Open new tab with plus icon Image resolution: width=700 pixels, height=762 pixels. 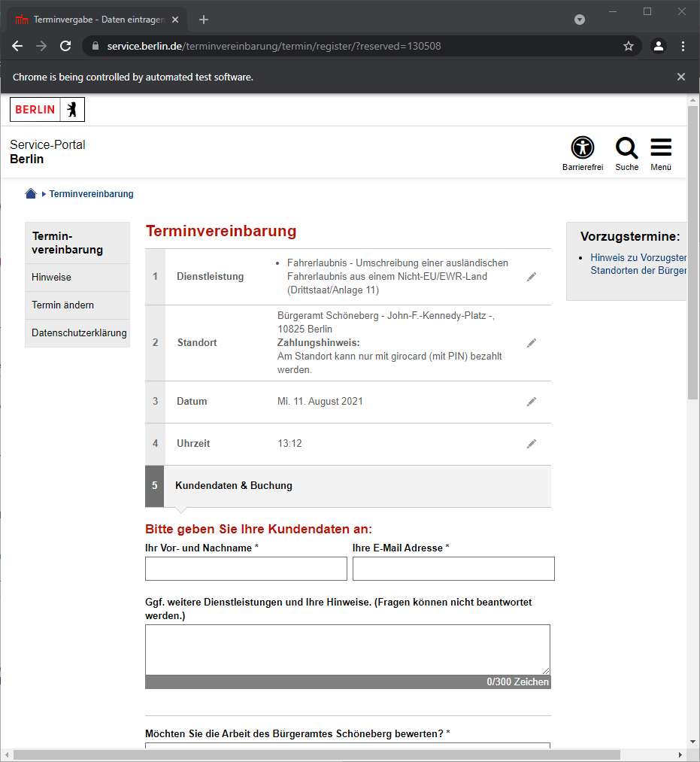click(x=204, y=20)
